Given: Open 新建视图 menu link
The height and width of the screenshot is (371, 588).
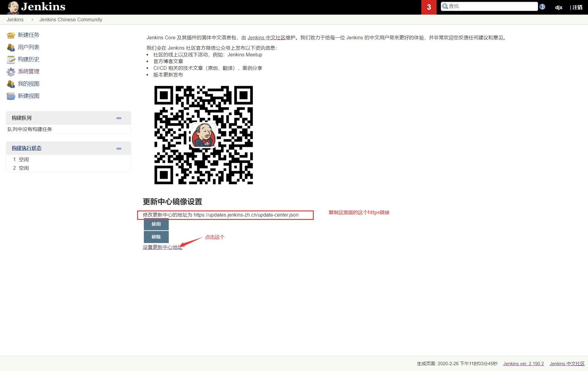Looking at the screenshot, I should (x=29, y=96).
